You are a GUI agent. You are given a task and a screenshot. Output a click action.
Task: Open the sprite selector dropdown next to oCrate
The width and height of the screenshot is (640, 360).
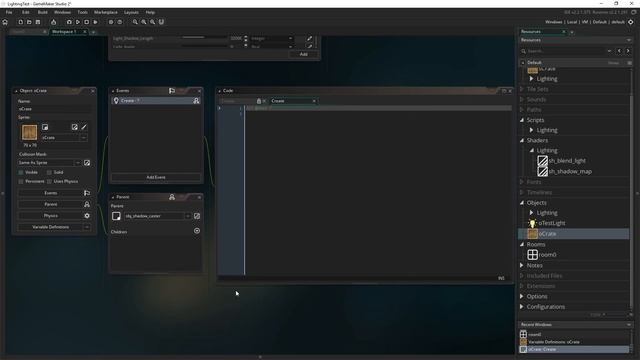tap(83, 138)
